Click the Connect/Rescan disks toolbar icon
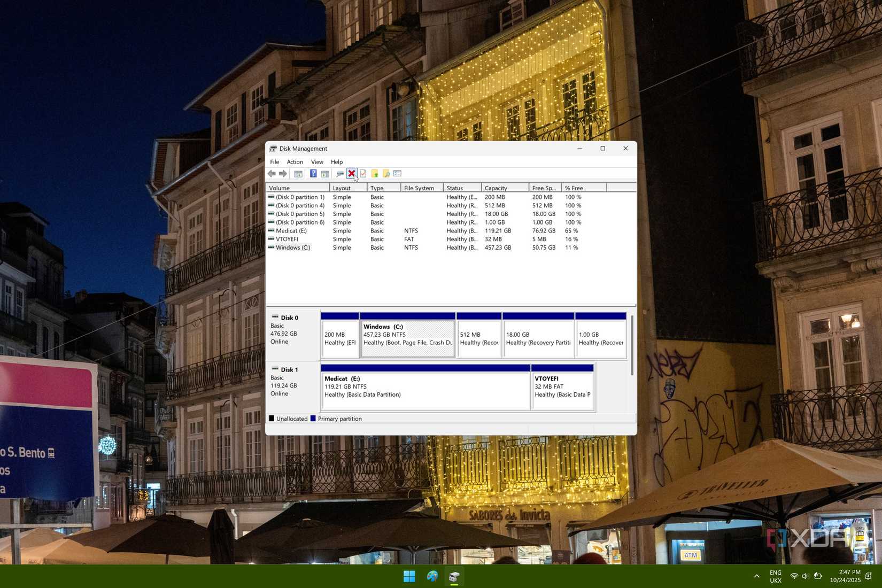 [x=340, y=174]
